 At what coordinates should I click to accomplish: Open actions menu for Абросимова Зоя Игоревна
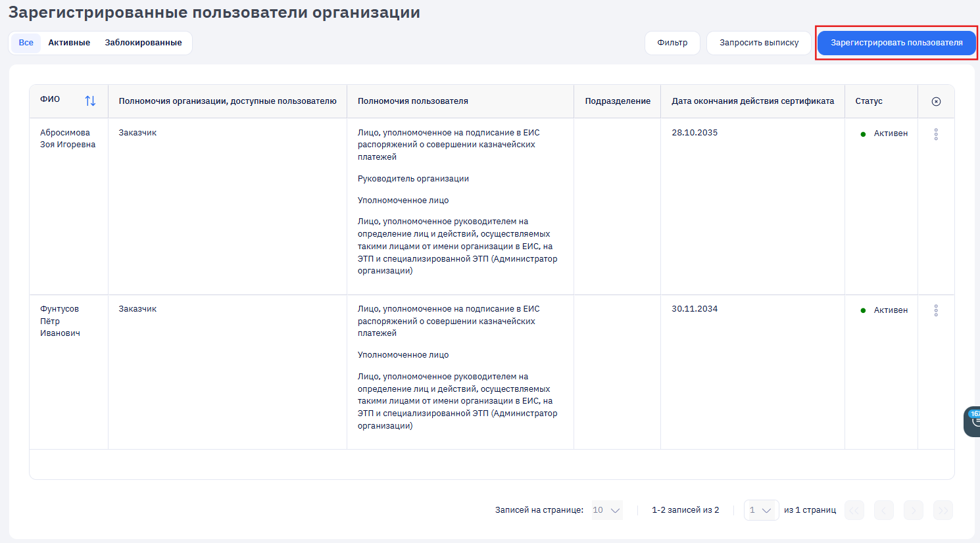936,133
